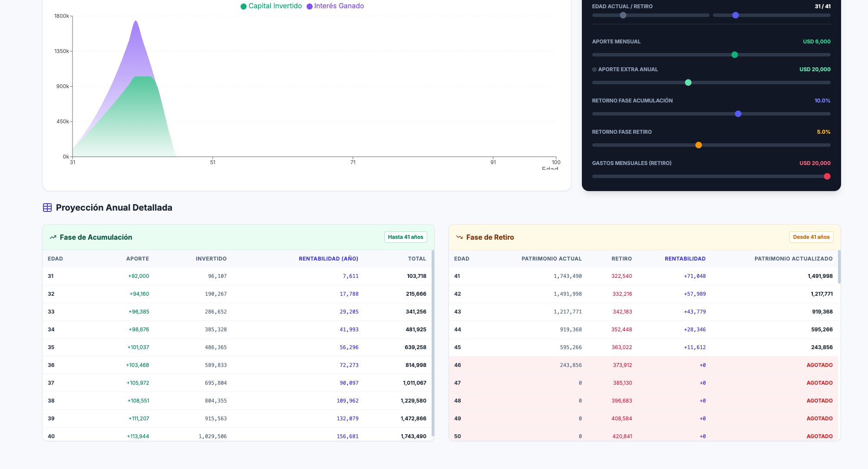This screenshot has height=469, width=868.
Task: Click the retirement age slider handle
Action: 736,15
